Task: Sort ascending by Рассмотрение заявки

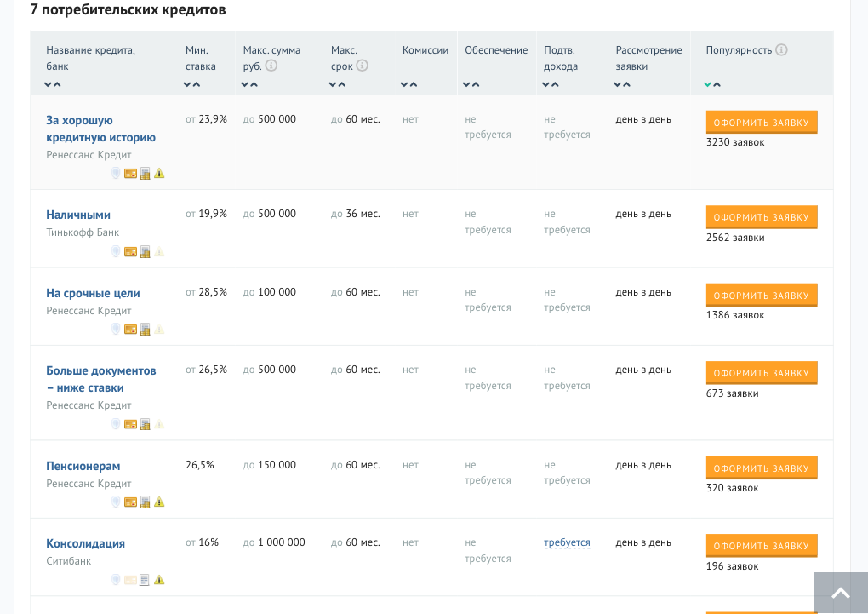Action: (x=626, y=85)
